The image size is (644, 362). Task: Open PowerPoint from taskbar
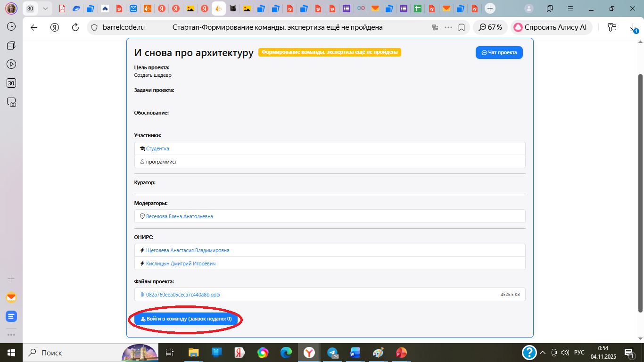tap(401, 353)
